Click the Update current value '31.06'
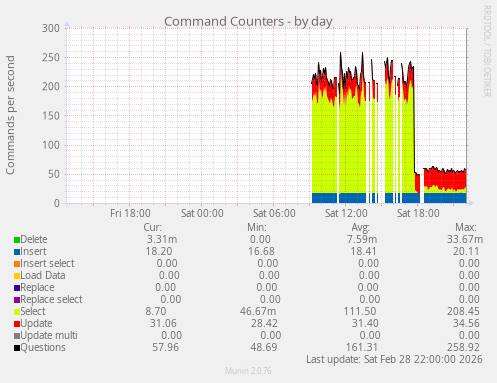 (x=163, y=323)
